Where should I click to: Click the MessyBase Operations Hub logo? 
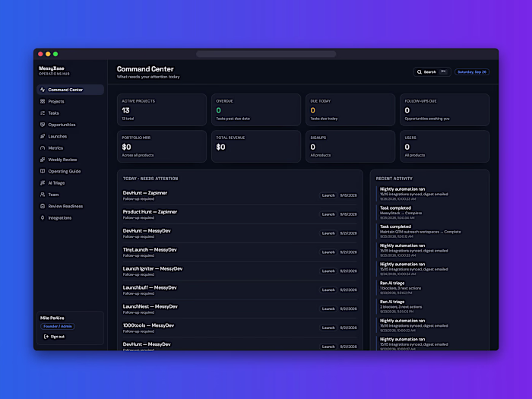pos(54,71)
